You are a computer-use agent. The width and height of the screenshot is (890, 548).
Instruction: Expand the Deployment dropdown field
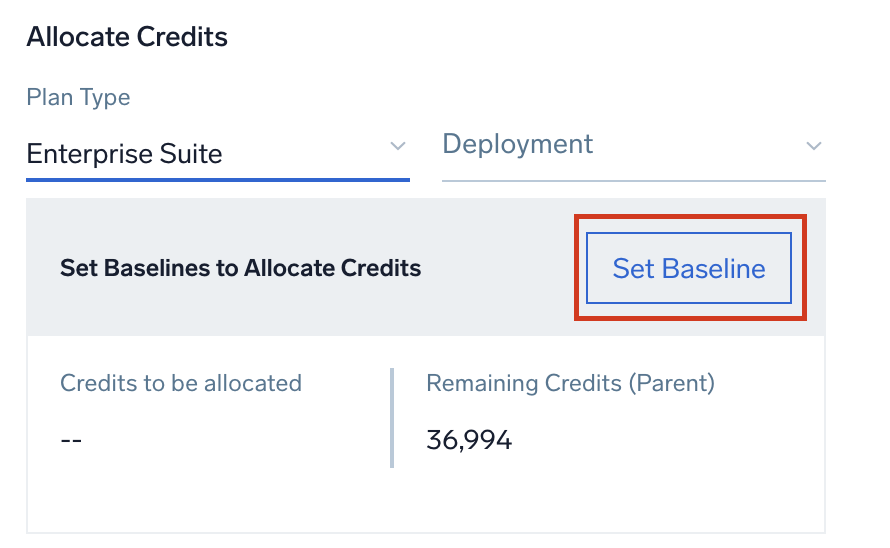point(632,145)
